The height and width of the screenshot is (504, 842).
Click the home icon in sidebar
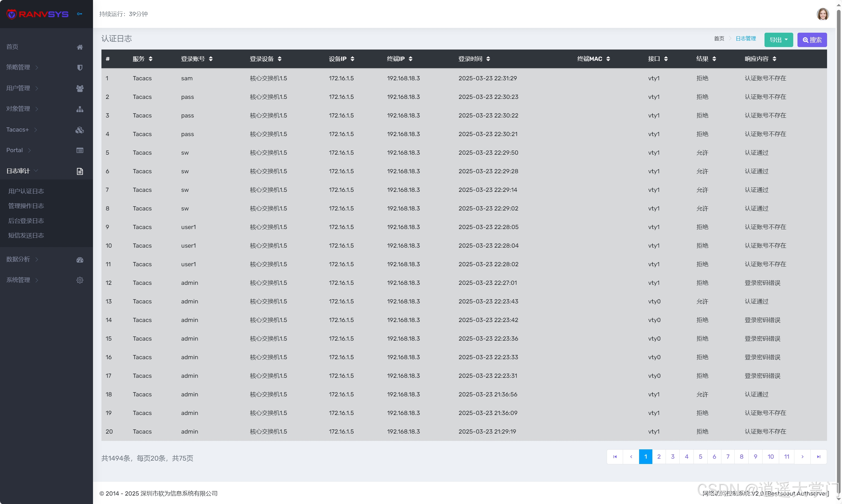[x=80, y=47]
